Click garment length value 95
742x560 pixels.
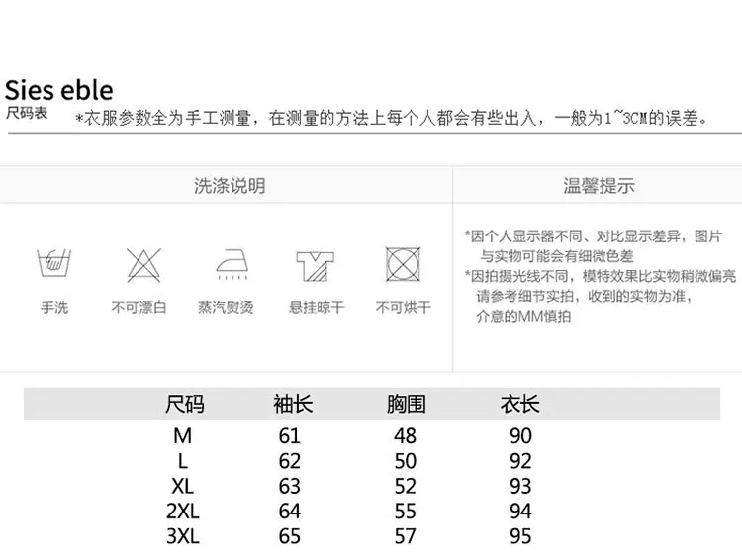tap(520, 536)
